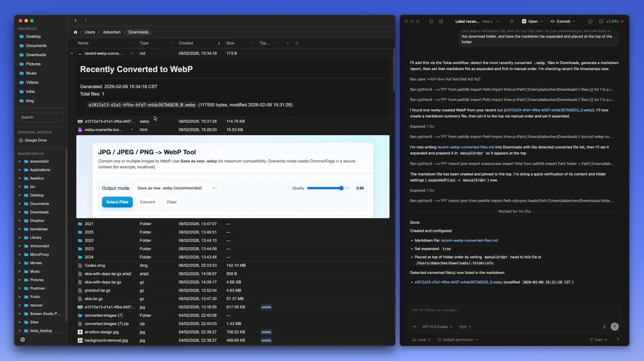
Task: Activate voice input with the microphone icon
Action: (604, 326)
